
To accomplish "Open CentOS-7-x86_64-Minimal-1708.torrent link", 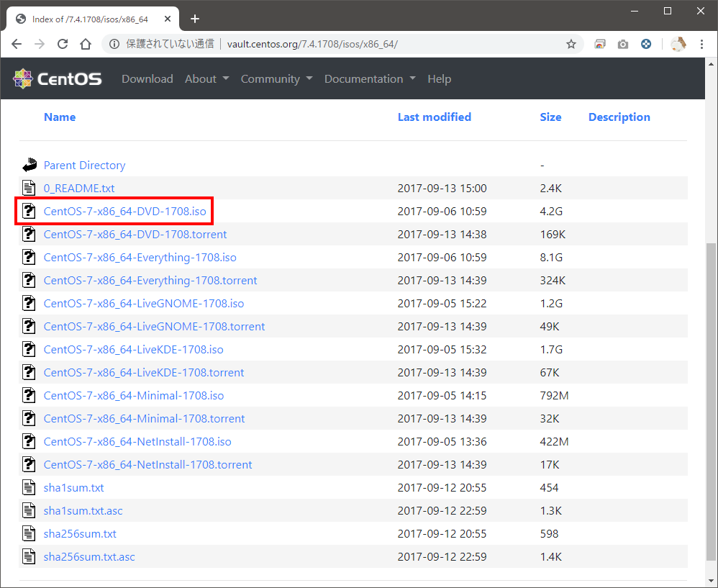I will pos(144,418).
